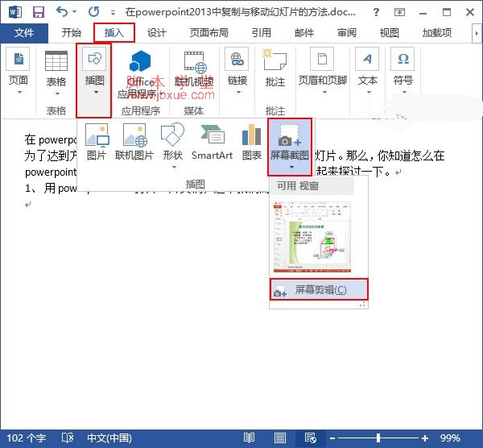Open Word Help question mark
This screenshot has height=448, width=483.
click(376, 12)
